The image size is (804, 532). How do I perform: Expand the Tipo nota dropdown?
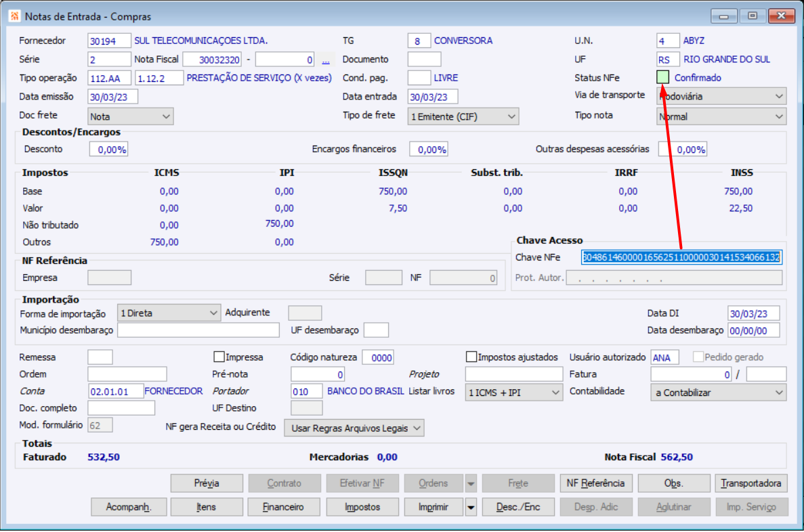(721, 116)
